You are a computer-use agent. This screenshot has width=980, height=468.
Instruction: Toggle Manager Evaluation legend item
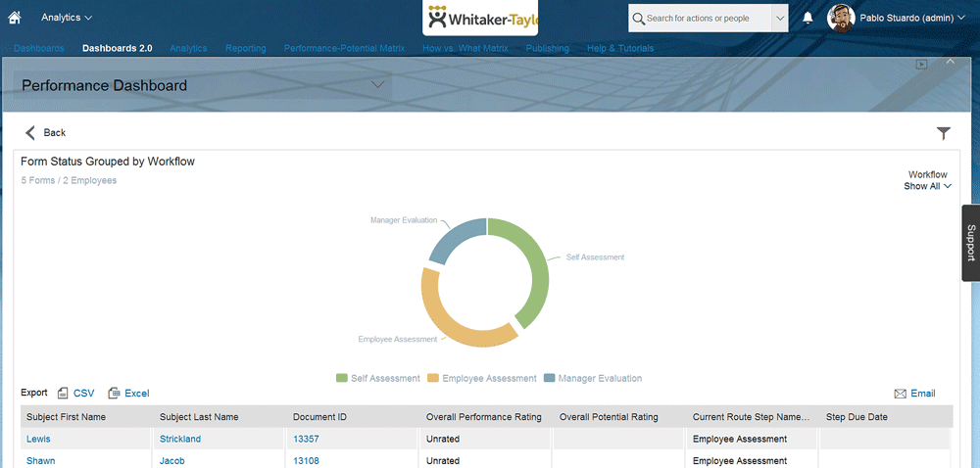593,378
